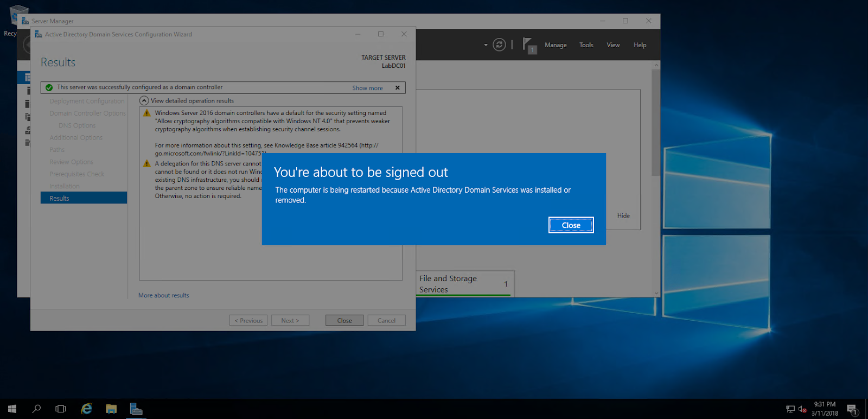Open the Server Manager notifications flag
This screenshot has width=868, height=419.
pos(529,45)
